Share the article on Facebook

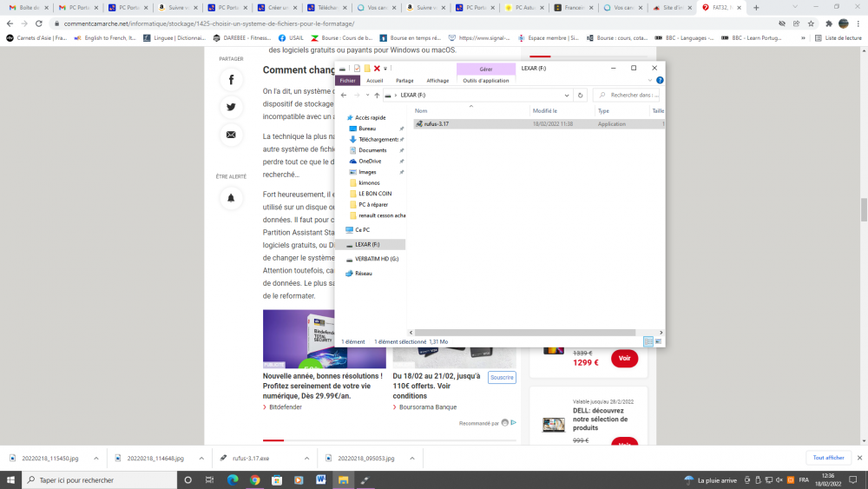pos(232,80)
